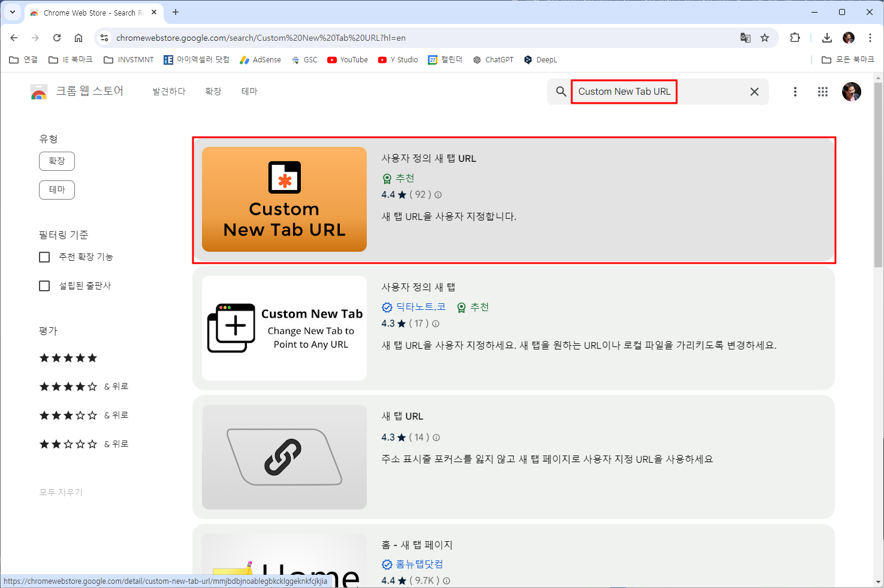Open the ChatGPT bookmark

click(x=493, y=60)
